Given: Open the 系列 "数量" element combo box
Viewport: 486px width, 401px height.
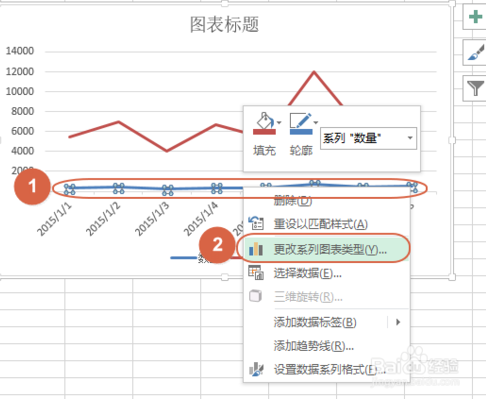Looking at the screenshot, I should click(368, 138).
